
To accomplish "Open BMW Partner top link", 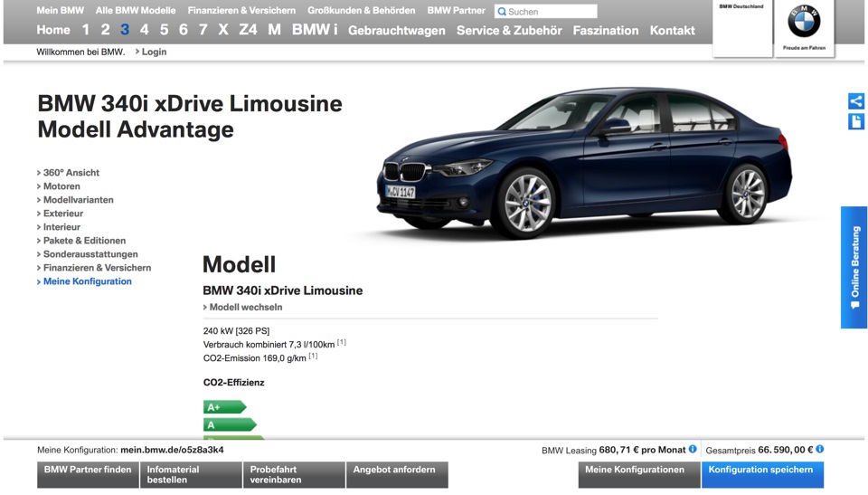I will [456, 11].
